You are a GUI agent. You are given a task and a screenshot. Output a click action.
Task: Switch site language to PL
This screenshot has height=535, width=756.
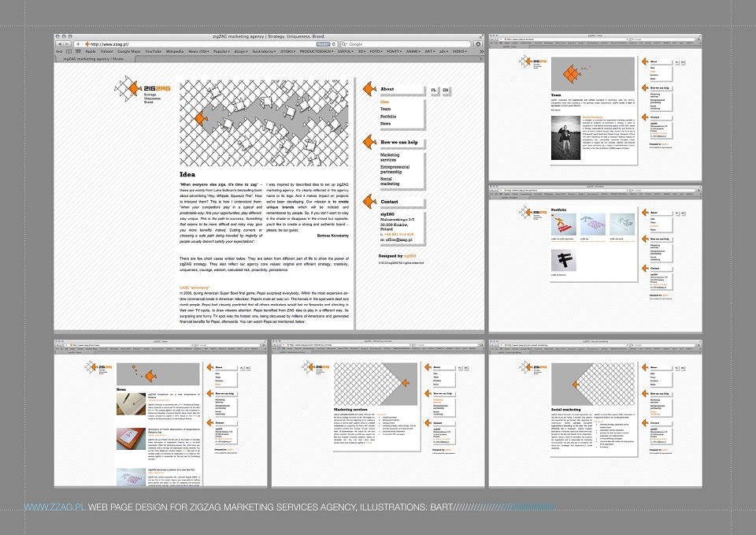pyautogui.click(x=434, y=90)
